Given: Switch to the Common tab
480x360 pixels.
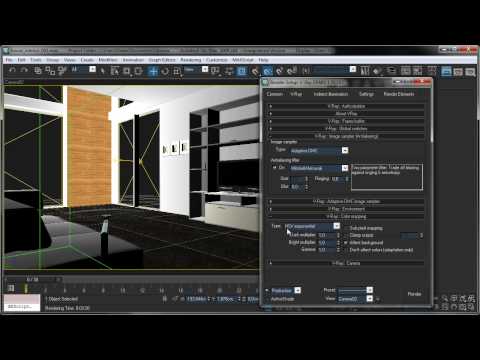Looking at the screenshot, I should (x=275, y=94).
